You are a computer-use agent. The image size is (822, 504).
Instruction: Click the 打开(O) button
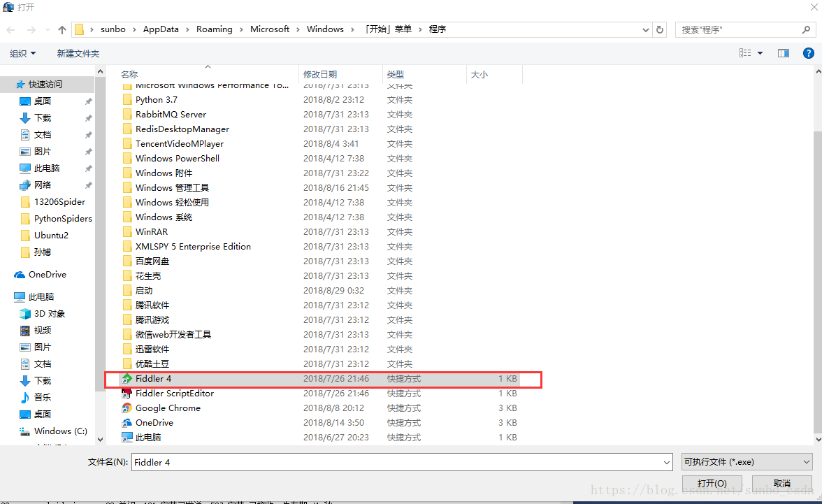[x=712, y=484]
